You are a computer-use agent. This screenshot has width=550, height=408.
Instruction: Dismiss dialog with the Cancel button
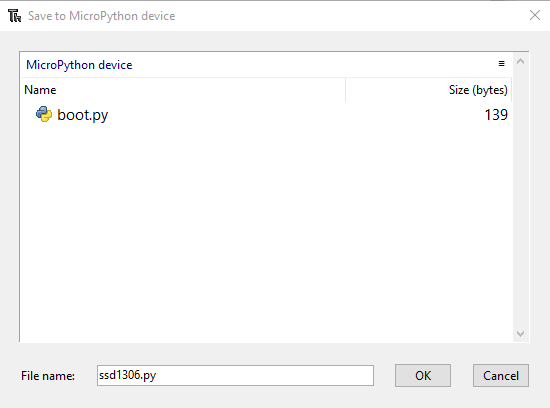tap(501, 375)
